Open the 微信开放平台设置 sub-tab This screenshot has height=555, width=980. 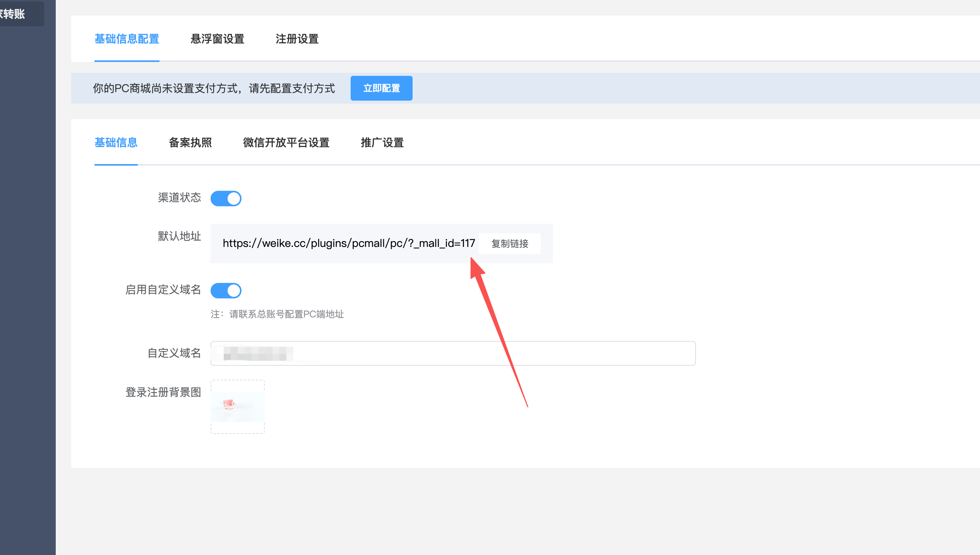click(x=286, y=143)
